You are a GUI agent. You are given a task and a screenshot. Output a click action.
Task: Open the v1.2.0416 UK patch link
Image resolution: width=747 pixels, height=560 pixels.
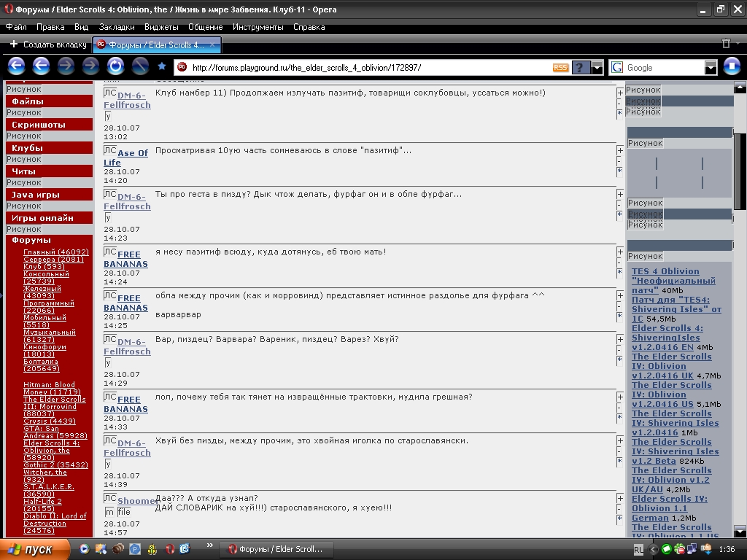[672, 366]
